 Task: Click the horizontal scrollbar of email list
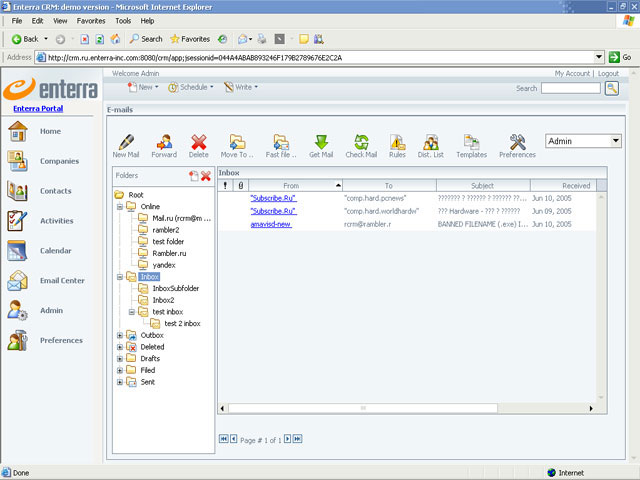pyautogui.click(x=363, y=408)
